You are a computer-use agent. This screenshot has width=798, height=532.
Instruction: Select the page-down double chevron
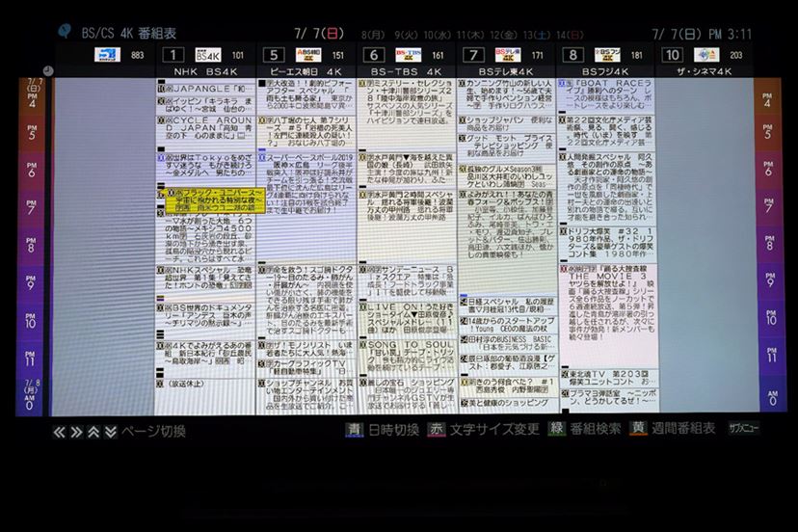111,432
